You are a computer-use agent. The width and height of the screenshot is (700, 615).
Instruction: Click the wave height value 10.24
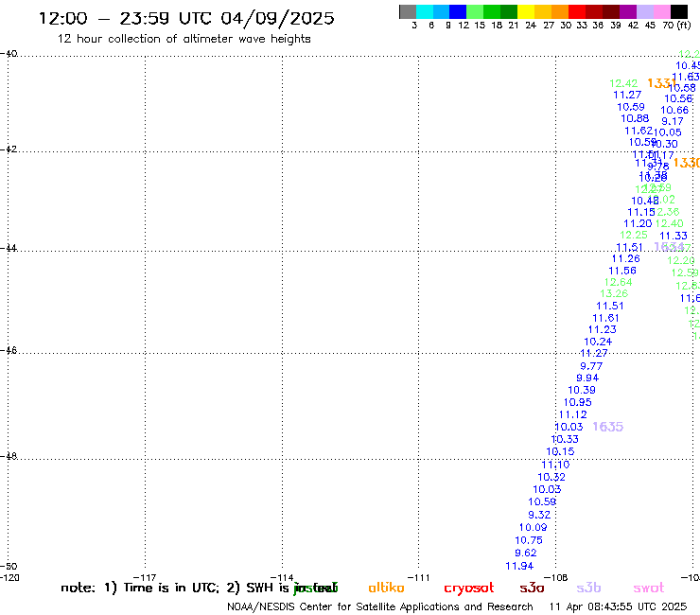point(598,342)
